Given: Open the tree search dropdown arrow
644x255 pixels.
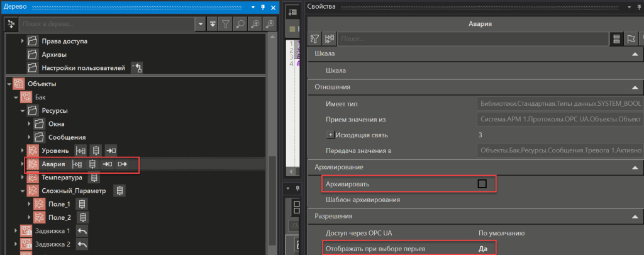Looking at the screenshot, I should 201,24.
